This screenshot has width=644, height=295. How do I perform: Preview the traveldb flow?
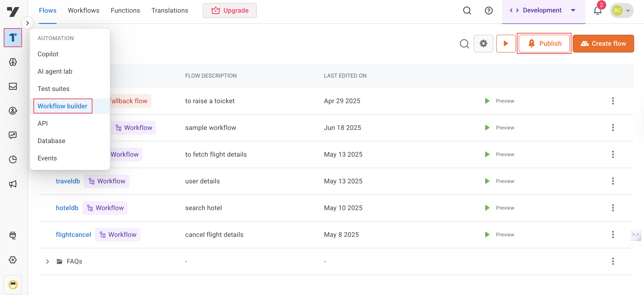click(499, 181)
